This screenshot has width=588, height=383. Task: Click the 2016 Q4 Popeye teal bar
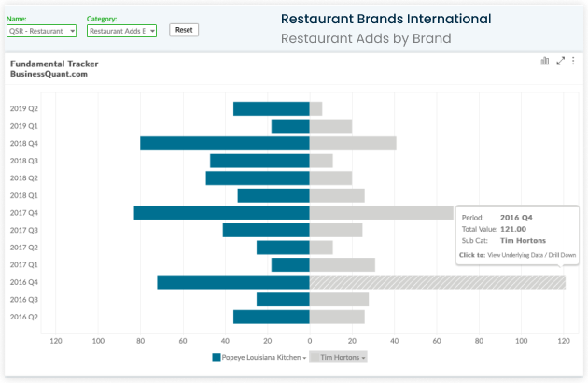click(x=233, y=282)
